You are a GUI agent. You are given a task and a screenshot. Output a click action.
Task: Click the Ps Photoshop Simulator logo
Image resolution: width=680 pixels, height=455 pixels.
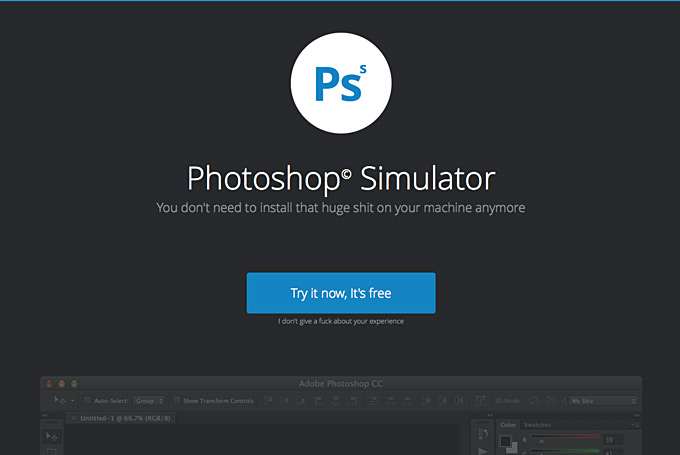(x=341, y=83)
